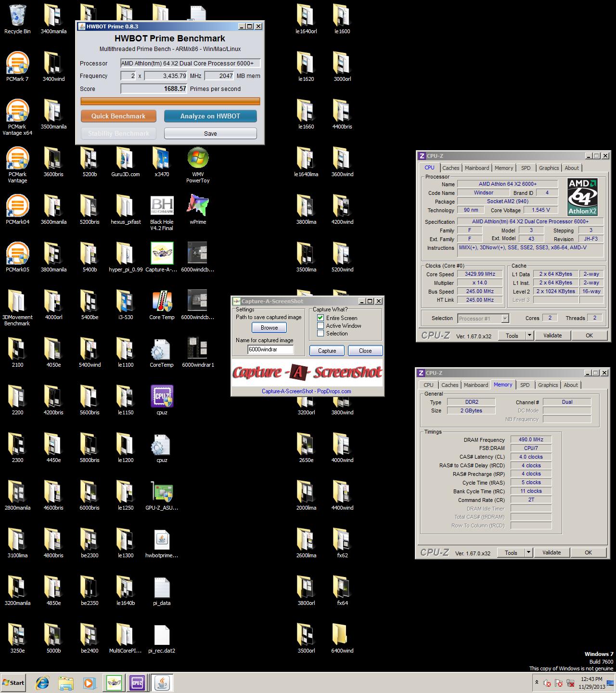Image resolution: width=616 pixels, height=693 pixels.
Task: Click the Quick Benchmark button
Action: [x=118, y=116]
